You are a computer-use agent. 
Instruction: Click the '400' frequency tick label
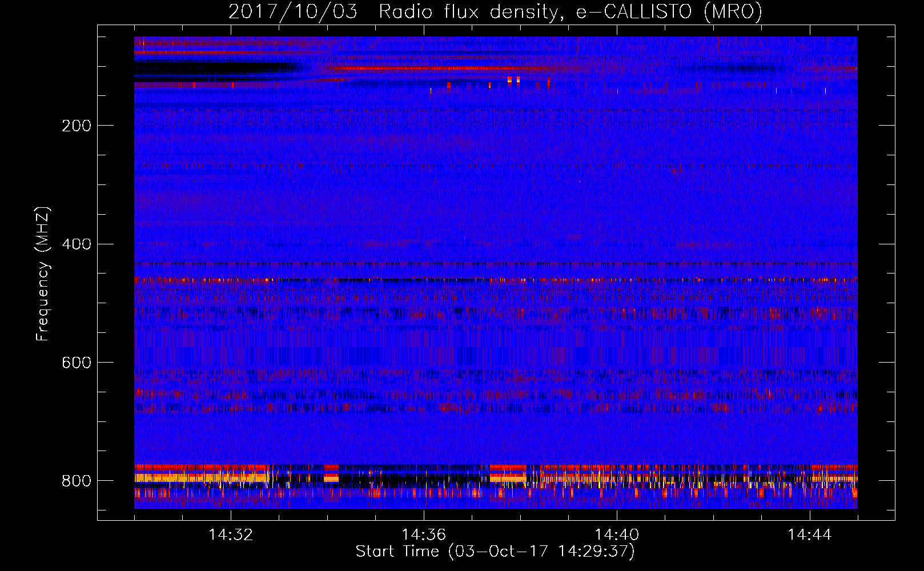pyautogui.click(x=77, y=244)
